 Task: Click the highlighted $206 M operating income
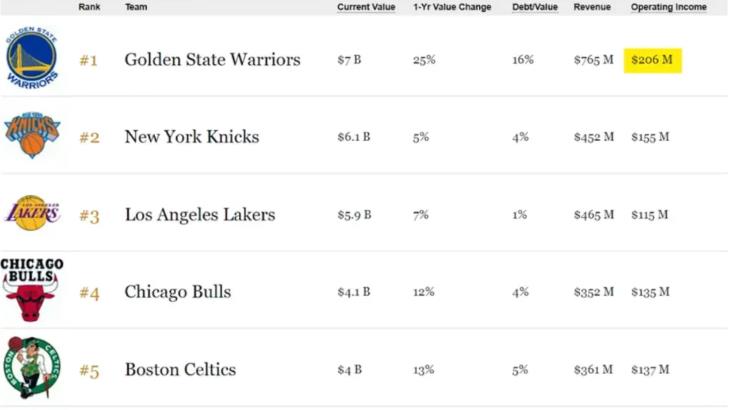coord(651,60)
